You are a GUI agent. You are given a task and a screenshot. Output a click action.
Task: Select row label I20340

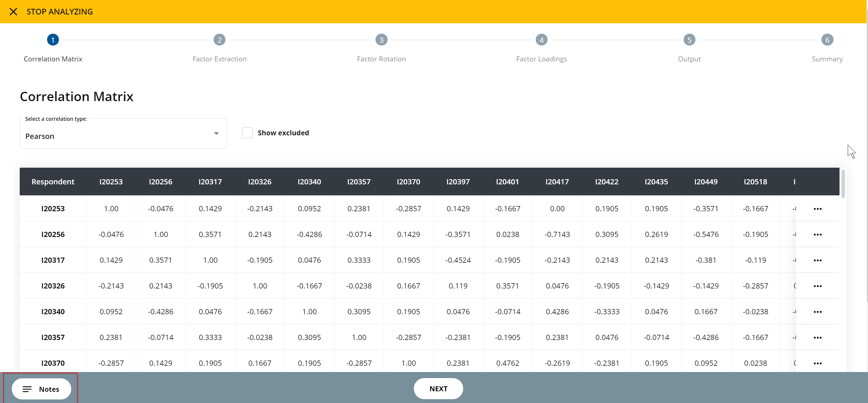(53, 312)
